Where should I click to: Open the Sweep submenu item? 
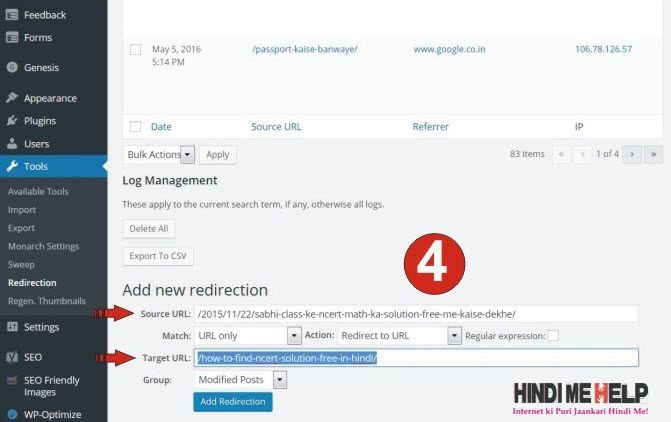21,264
